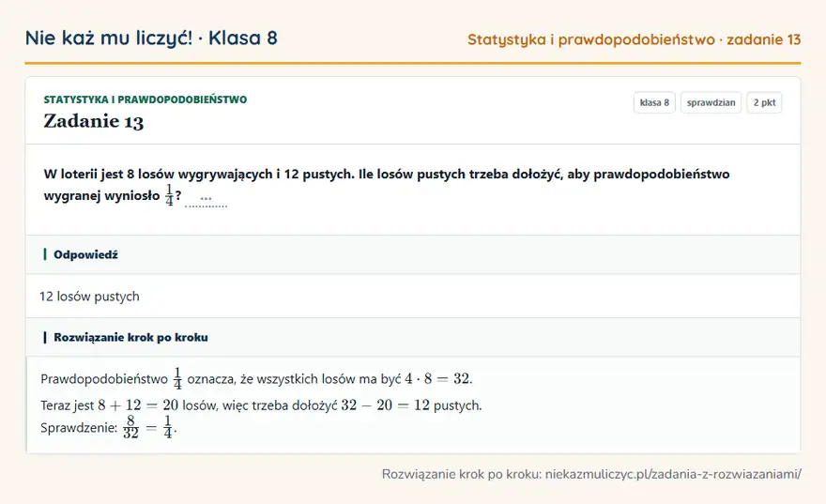The height and width of the screenshot is (504, 826).
Task: Open 'Statystyka i prawdopodobieństwo · zadanie 13' header link
Action: [635, 39]
